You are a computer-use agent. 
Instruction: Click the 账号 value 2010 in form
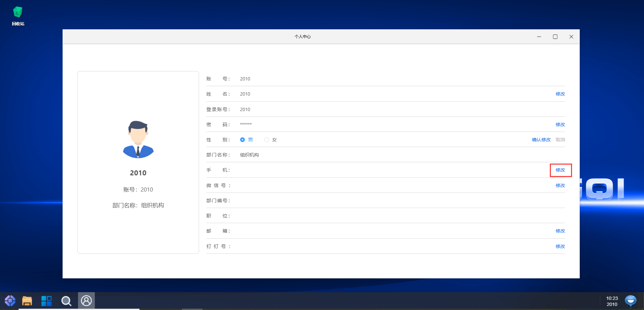245,79
